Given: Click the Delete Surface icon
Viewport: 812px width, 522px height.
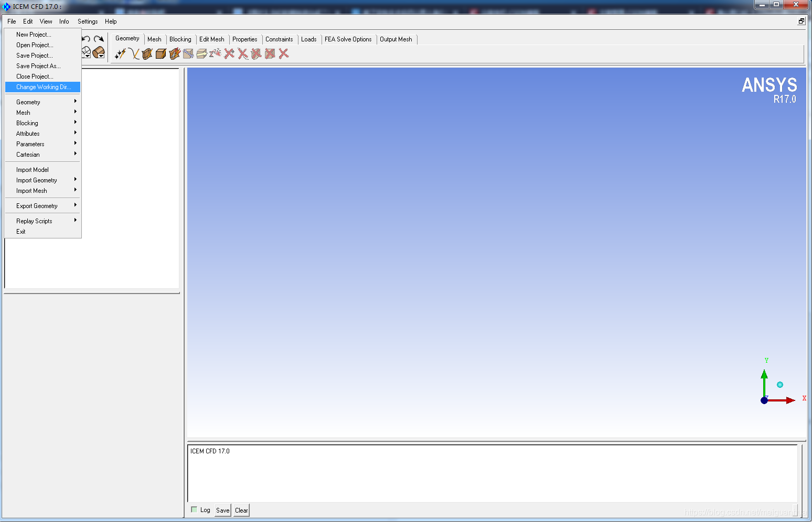Looking at the screenshot, I should point(257,53).
